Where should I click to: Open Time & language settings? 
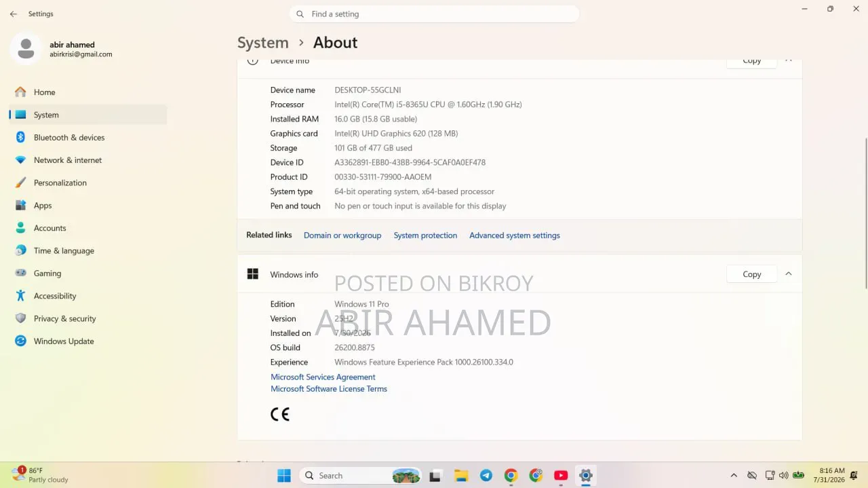tap(88, 250)
